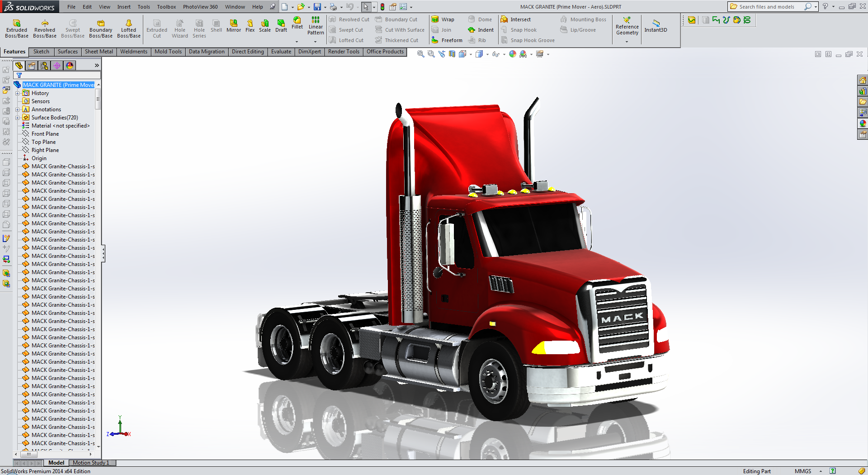This screenshot has width=868, height=475.
Task: Click the feature tree filter icon
Action: click(19, 76)
